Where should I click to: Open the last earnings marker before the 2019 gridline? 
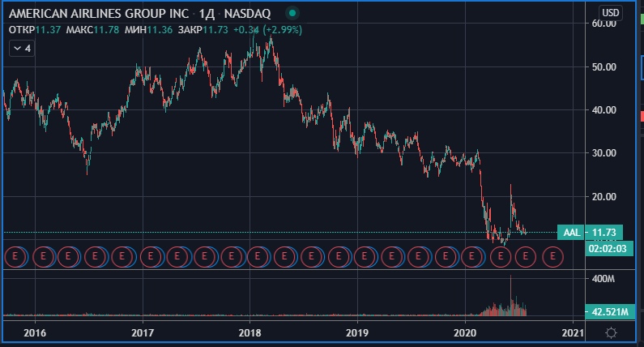tap(339, 256)
